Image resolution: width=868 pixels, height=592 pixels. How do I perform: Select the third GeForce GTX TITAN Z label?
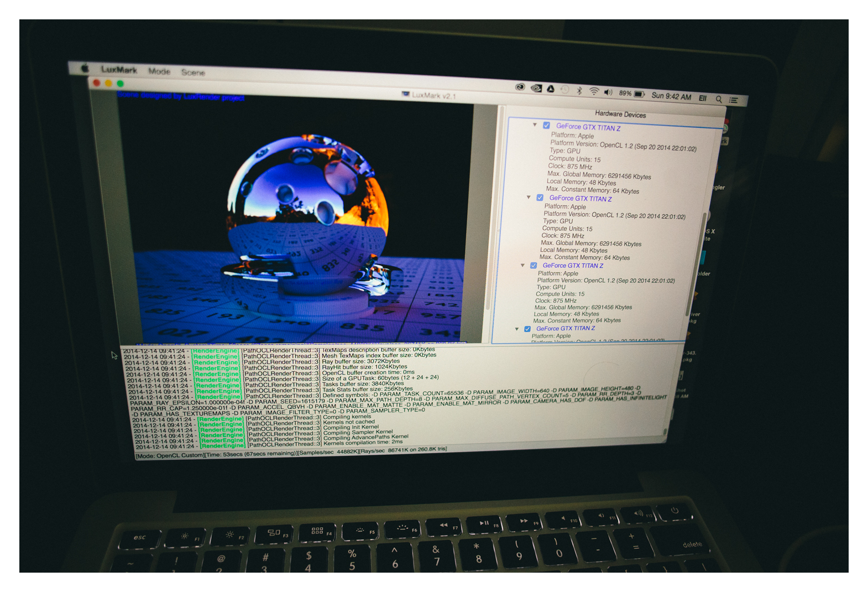tap(573, 266)
